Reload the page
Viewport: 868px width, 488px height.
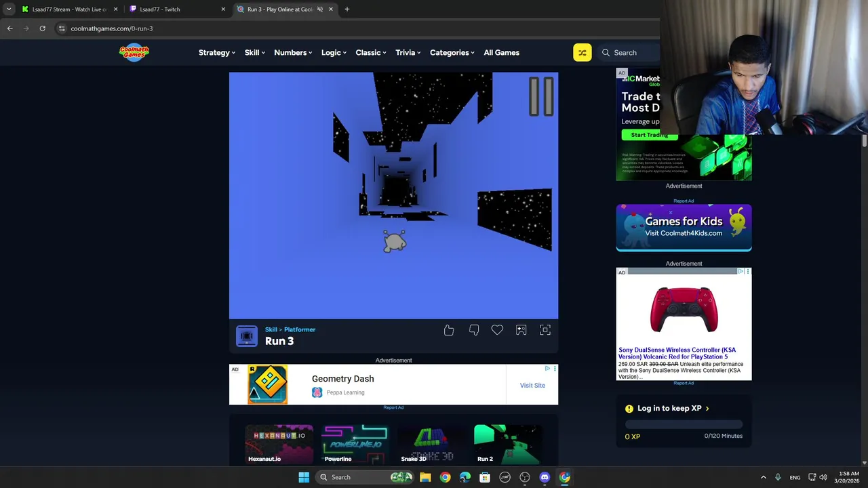(x=42, y=28)
